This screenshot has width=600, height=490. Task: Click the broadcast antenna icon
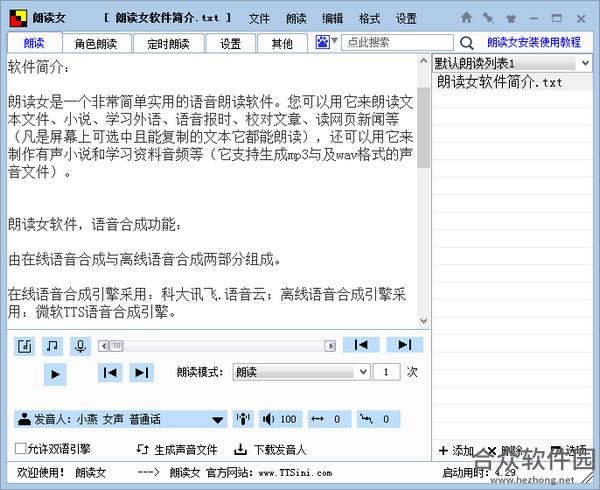(x=243, y=419)
